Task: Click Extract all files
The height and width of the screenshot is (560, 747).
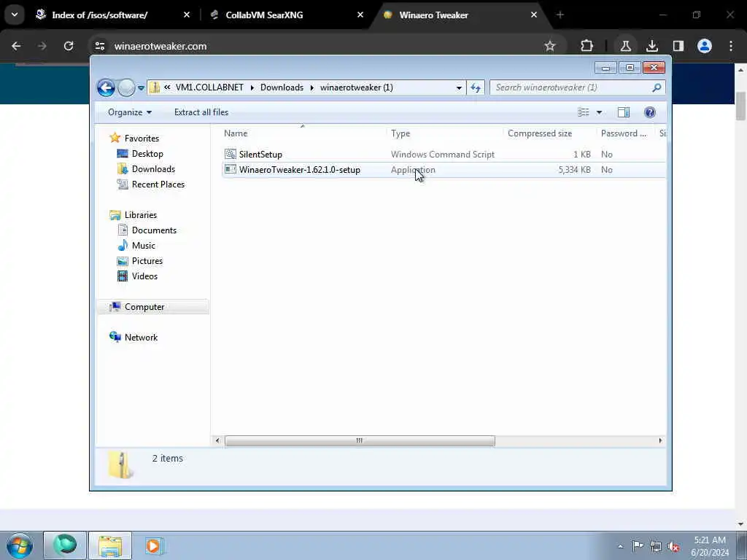Action: click(201, 112)
